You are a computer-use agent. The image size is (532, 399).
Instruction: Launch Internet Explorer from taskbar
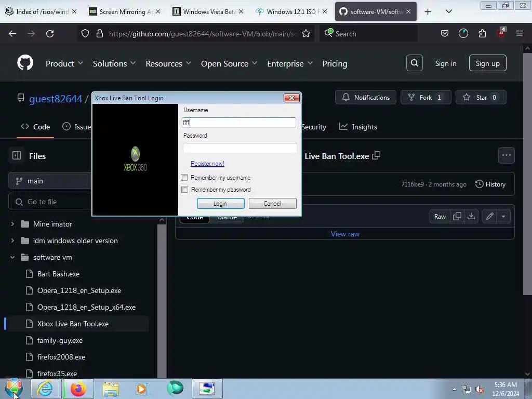tap(45, 389)
